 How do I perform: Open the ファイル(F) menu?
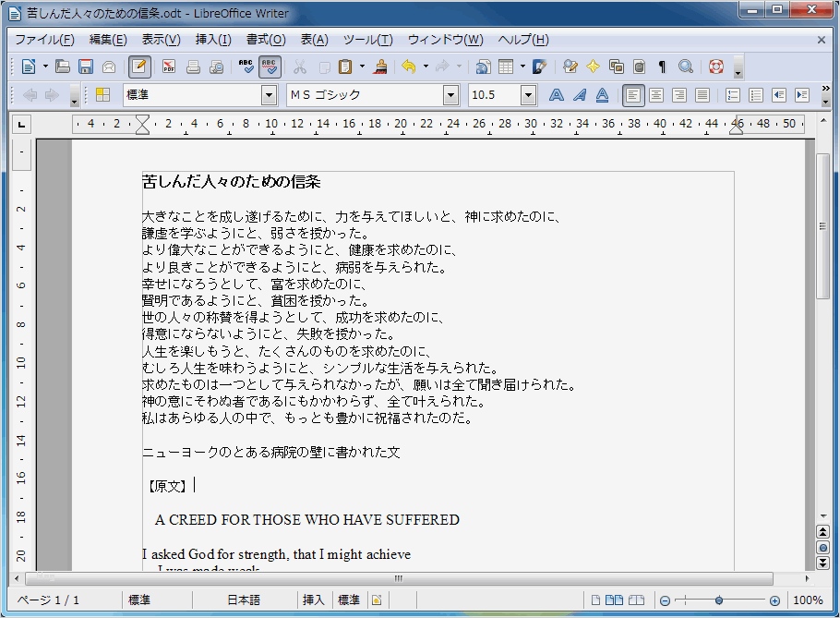coord(44,40)
